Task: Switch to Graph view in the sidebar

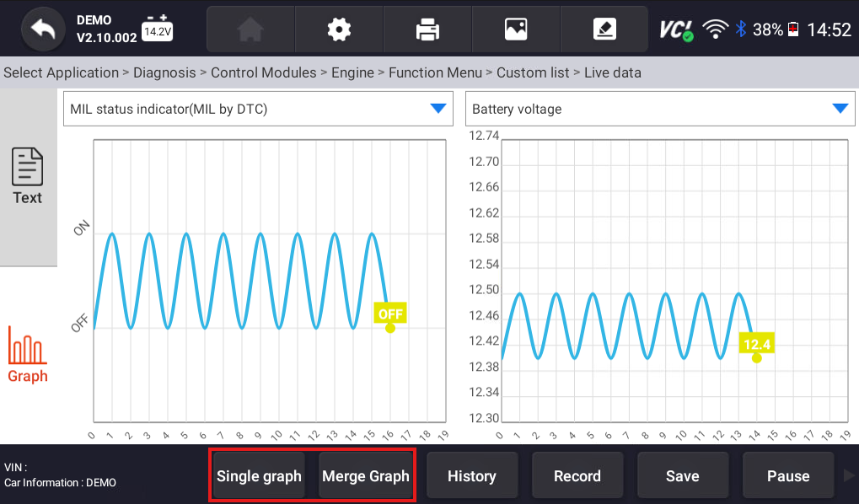Action: [27, 356]
